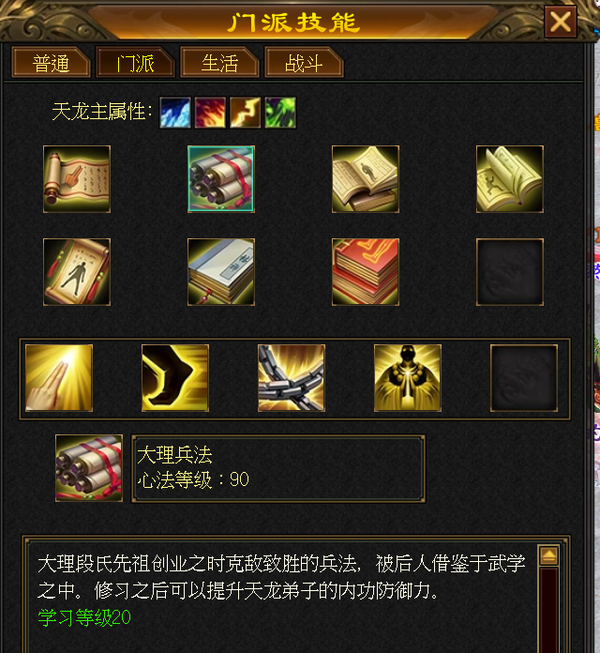This screenshot has width=600, height=653.
Task: Select the blue ice attribute swatch
Action: click(x=175, y=112)
